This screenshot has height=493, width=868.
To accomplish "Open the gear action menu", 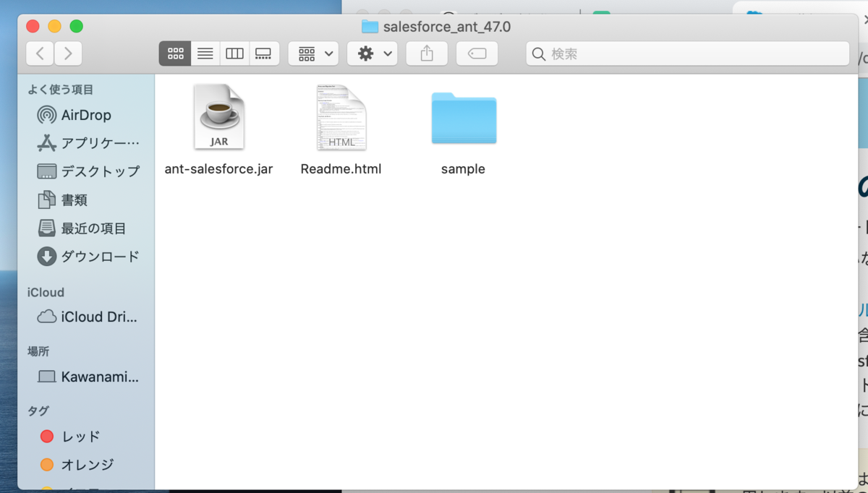I will coord(373,53).
